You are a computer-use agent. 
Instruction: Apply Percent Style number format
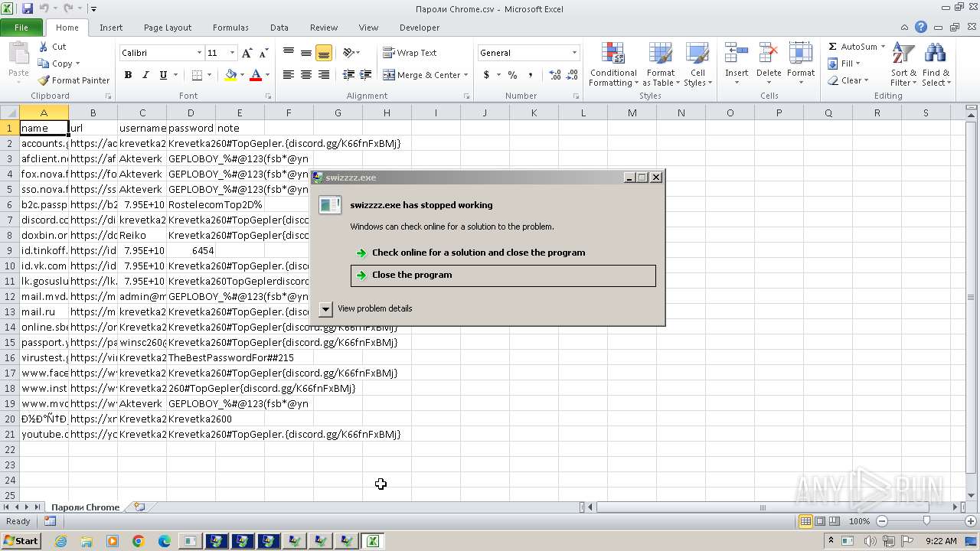pos(512,75)
